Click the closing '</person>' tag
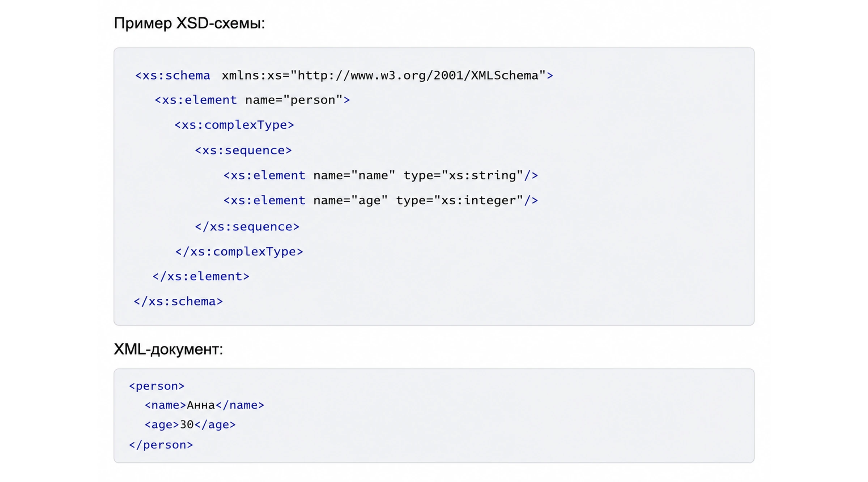Viewport: 868px width, 482px height. [161, 445]
